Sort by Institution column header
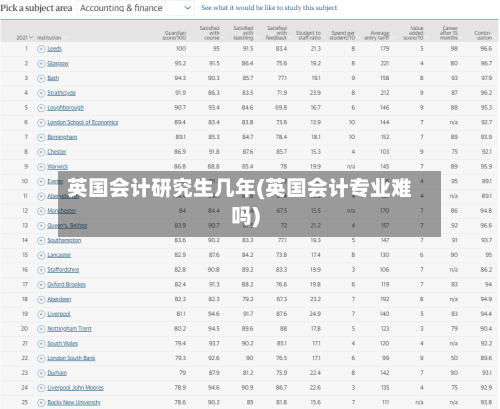 click(x=49, y=38)
